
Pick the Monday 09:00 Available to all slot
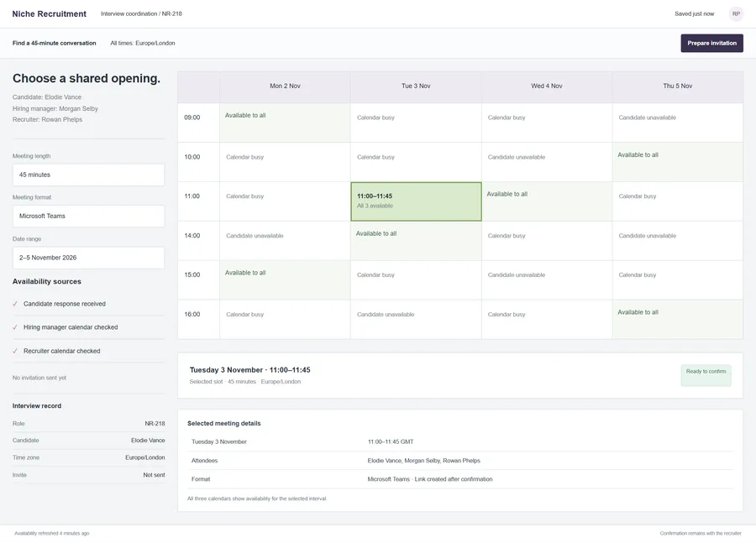285,123
